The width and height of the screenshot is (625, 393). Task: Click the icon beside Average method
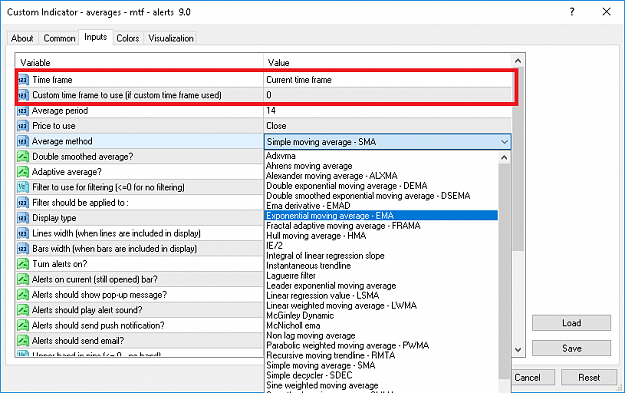click(x=23, y=141)
